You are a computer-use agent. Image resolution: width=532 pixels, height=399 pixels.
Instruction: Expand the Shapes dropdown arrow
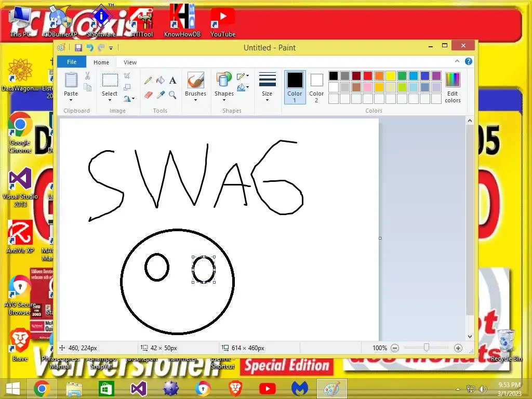(x=224, y=100)
